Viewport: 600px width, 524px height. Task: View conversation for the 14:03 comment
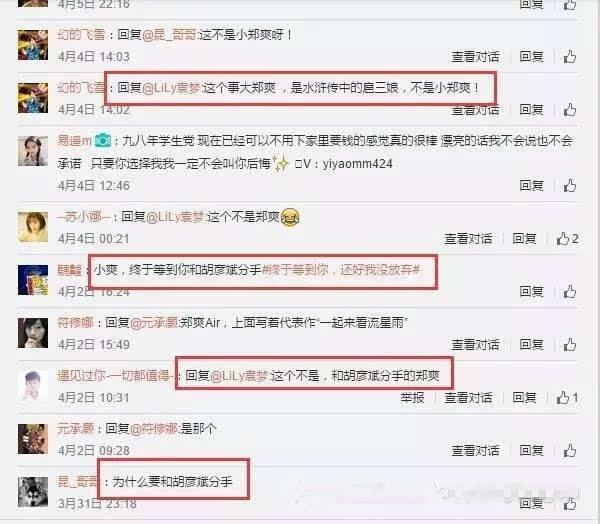(x=475, y=57)
